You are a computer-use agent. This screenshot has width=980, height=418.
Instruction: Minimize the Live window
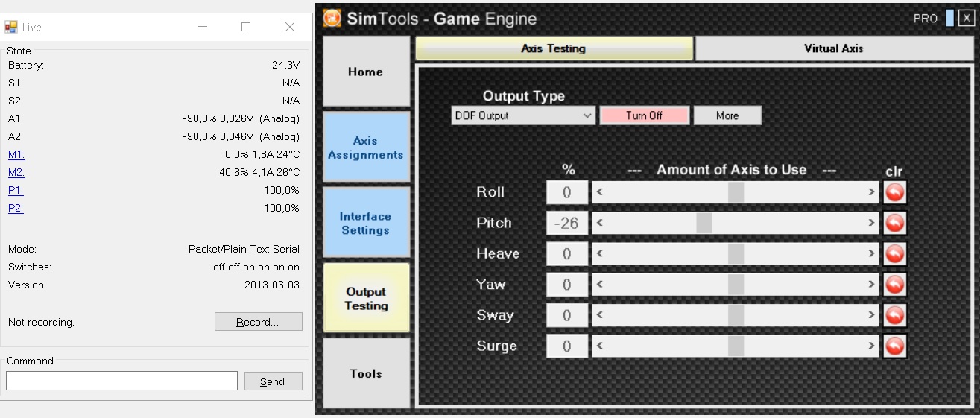(203, 27)
